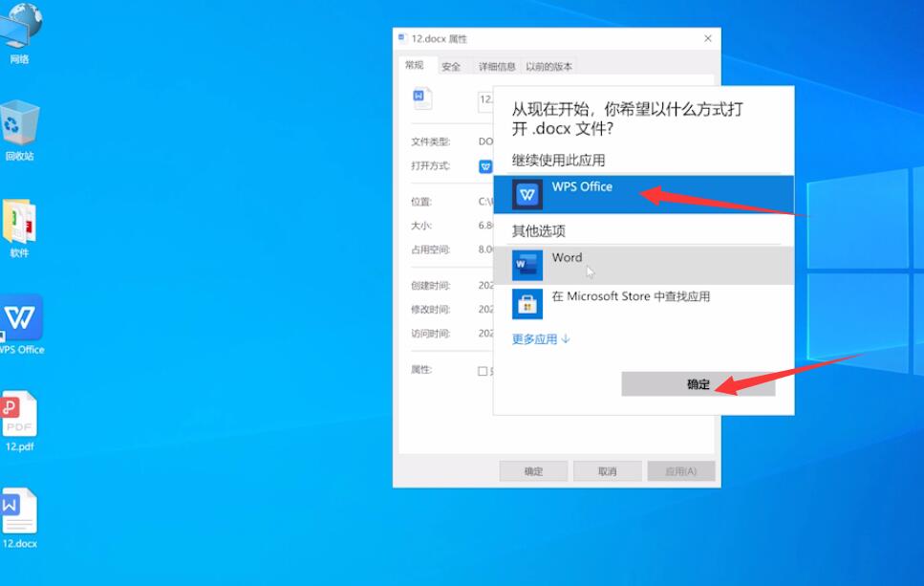Open the 以前的版本 tab
This screenshot has height=586, width=924.
click(x=548, y=67)
